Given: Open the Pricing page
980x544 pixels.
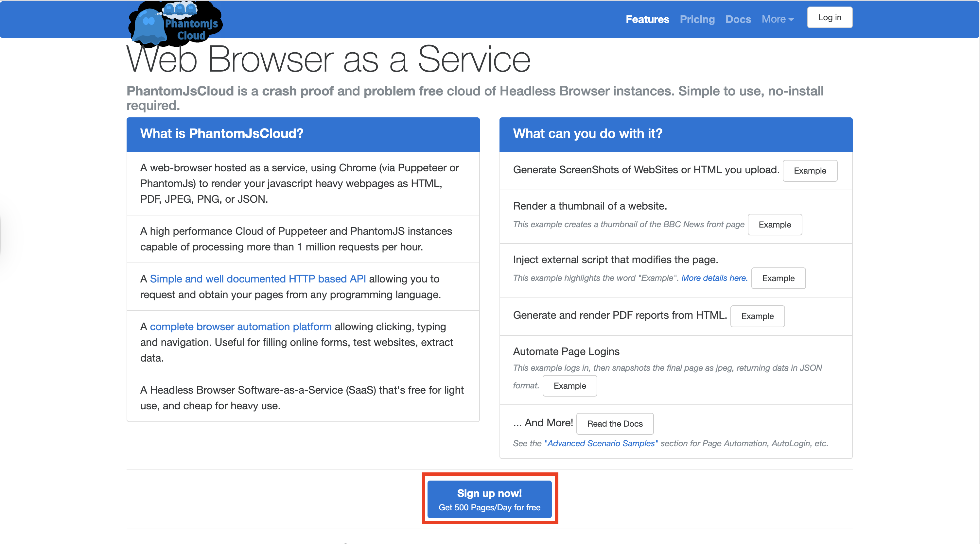Looking at the screenshot, I should 697,19.
